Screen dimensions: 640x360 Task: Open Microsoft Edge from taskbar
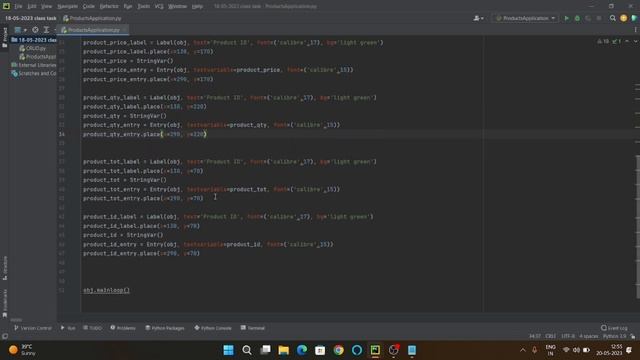coord(302,350)
